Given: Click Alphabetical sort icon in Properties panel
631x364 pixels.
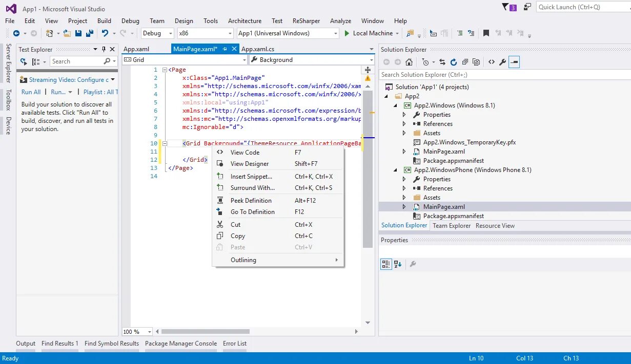Looking at the screenshot, I should (398, 264).
